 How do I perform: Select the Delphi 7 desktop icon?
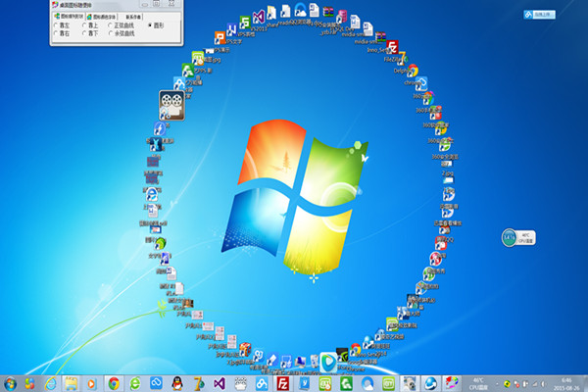point(403,58)
